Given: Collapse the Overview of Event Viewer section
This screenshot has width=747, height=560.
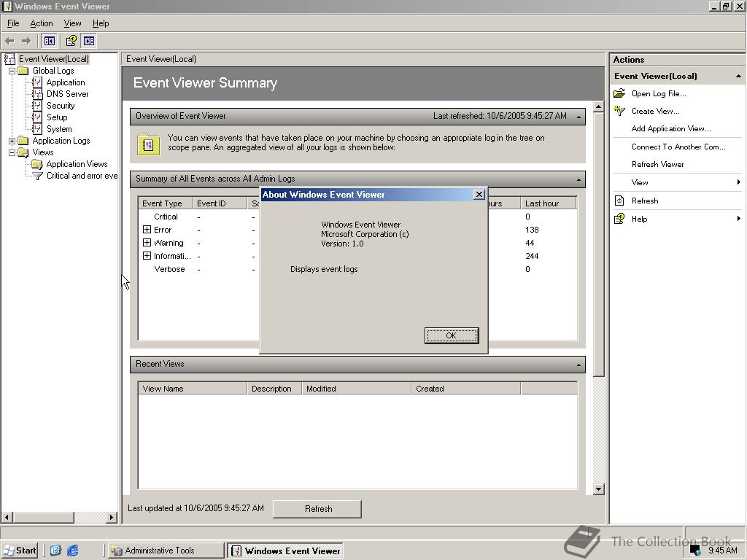Looking at the screenshot, I should 578,117.
